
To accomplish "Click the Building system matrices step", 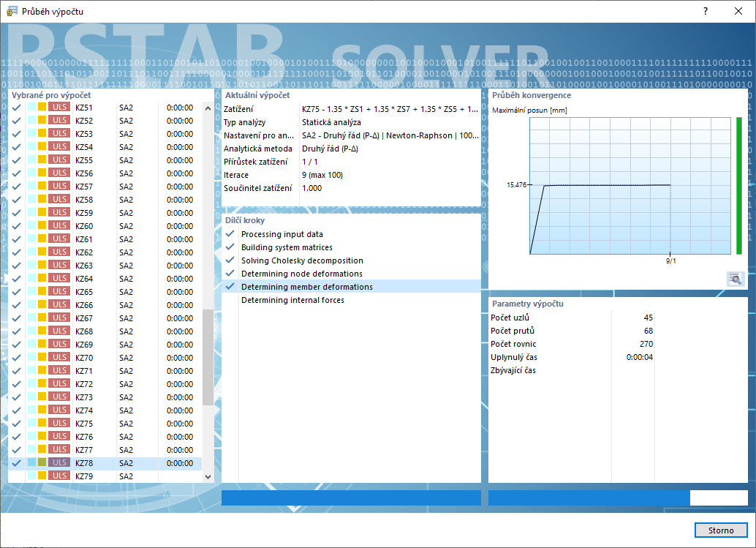I will point(287,247).
